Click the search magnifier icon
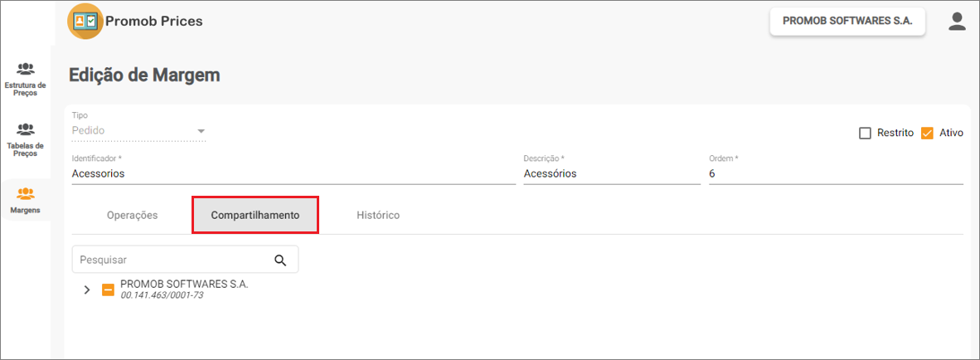980x360 pixels. 280,260
